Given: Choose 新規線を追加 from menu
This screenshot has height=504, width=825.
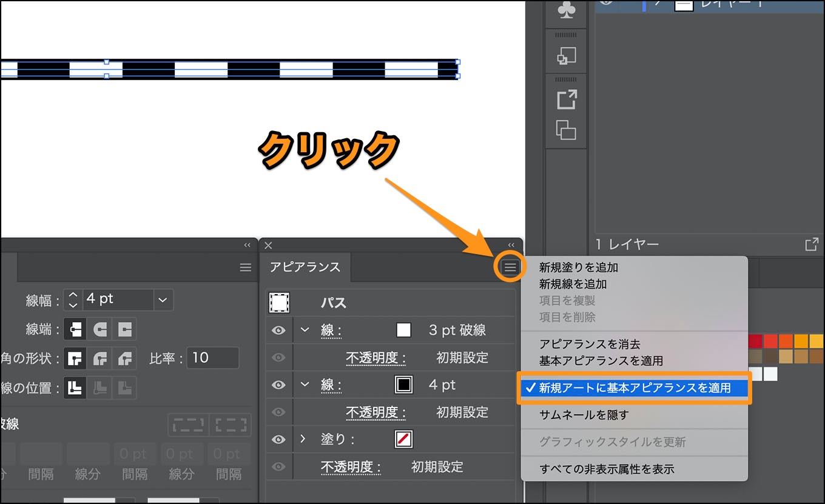Looking at the screenshot, I should (x=573, y=284).
